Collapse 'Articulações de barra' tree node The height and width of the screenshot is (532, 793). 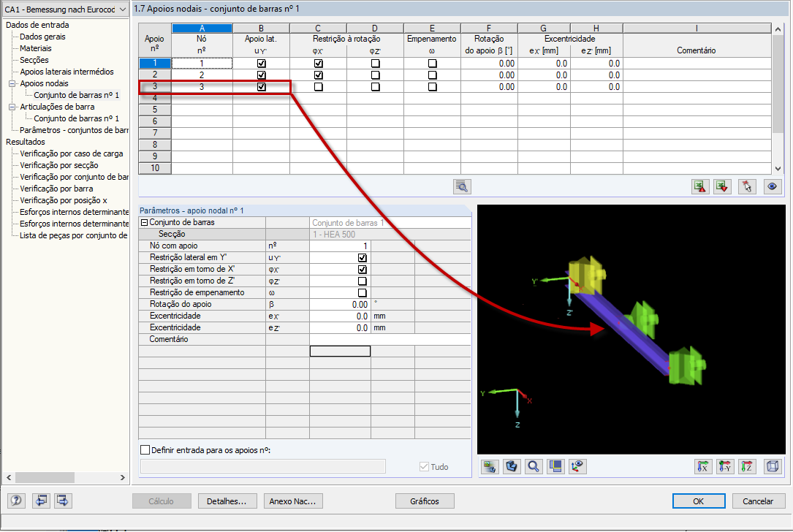point(12,107)
